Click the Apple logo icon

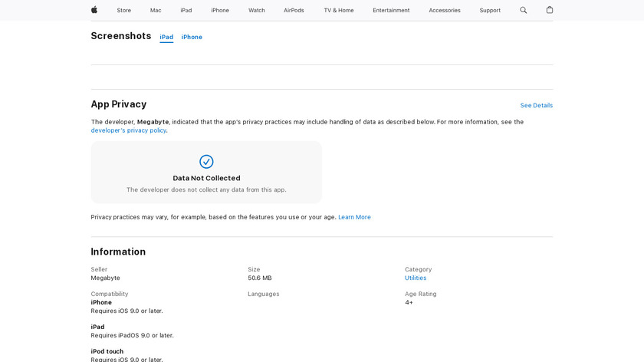click(94, 10)
